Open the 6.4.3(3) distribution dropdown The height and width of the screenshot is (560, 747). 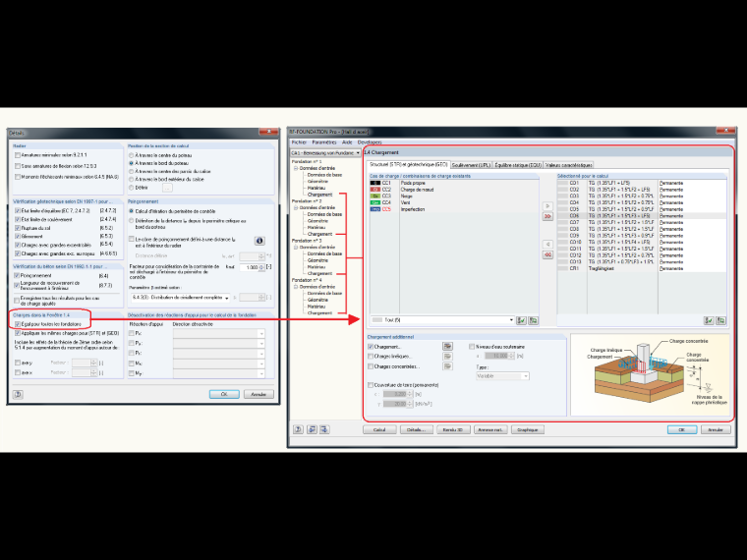tap(181, 298)
